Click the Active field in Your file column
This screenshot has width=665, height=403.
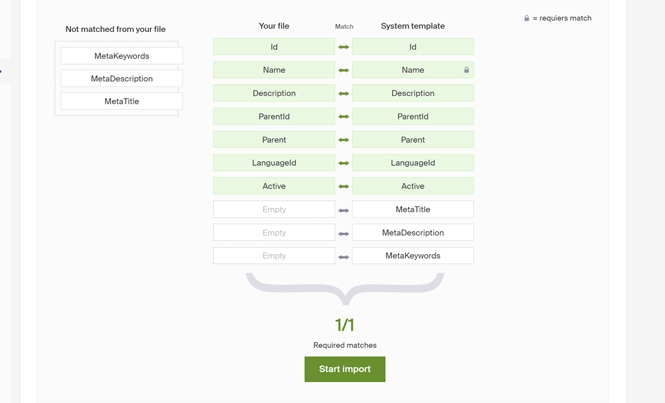click(x=274, y=186)
